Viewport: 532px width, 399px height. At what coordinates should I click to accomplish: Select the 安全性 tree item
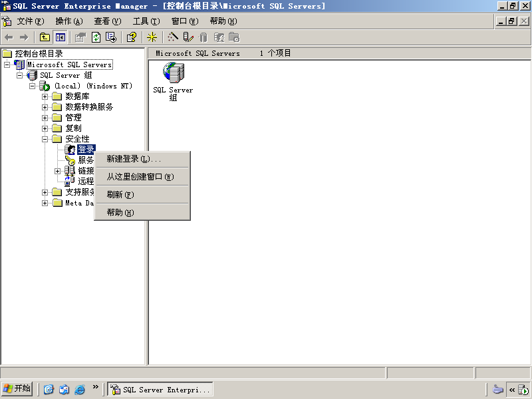77,139
